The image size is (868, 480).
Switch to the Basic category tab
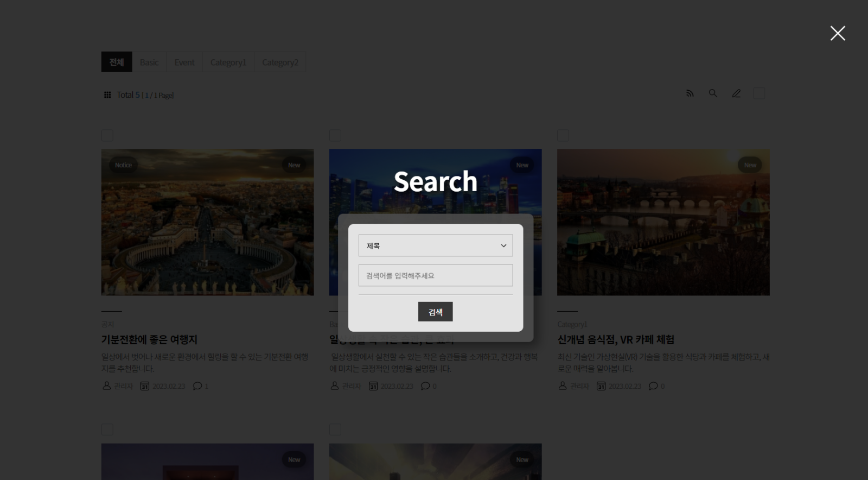pyautogui.click(x=149, y=62)
